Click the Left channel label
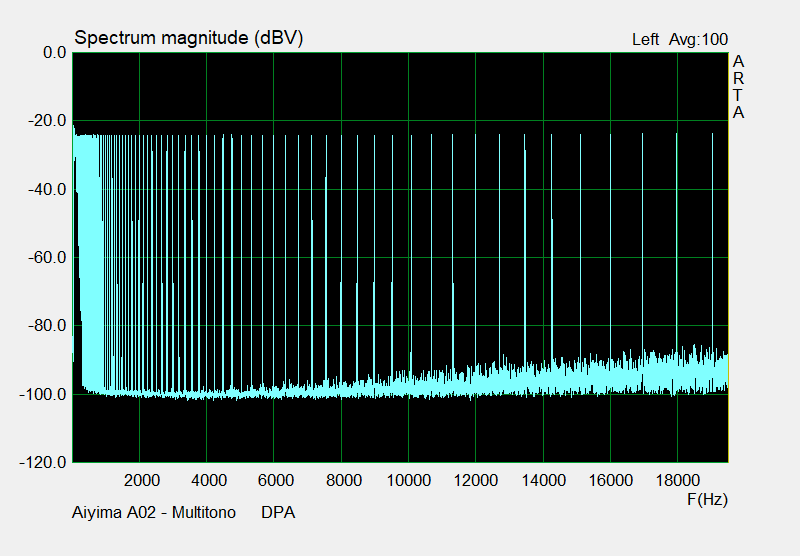This screenshot has width=800, height=556. pyautogui.click(x=645, y=39)
